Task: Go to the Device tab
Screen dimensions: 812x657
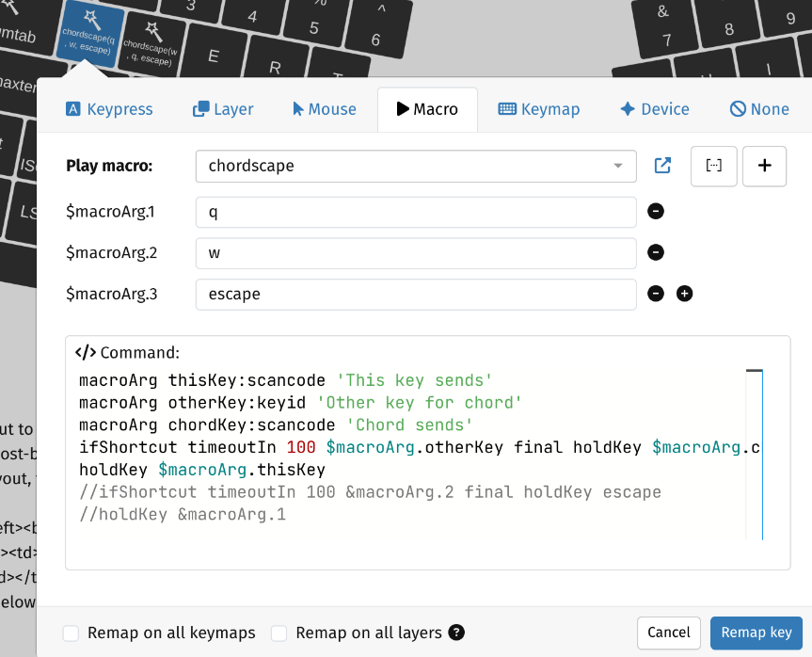Action: 655,109
